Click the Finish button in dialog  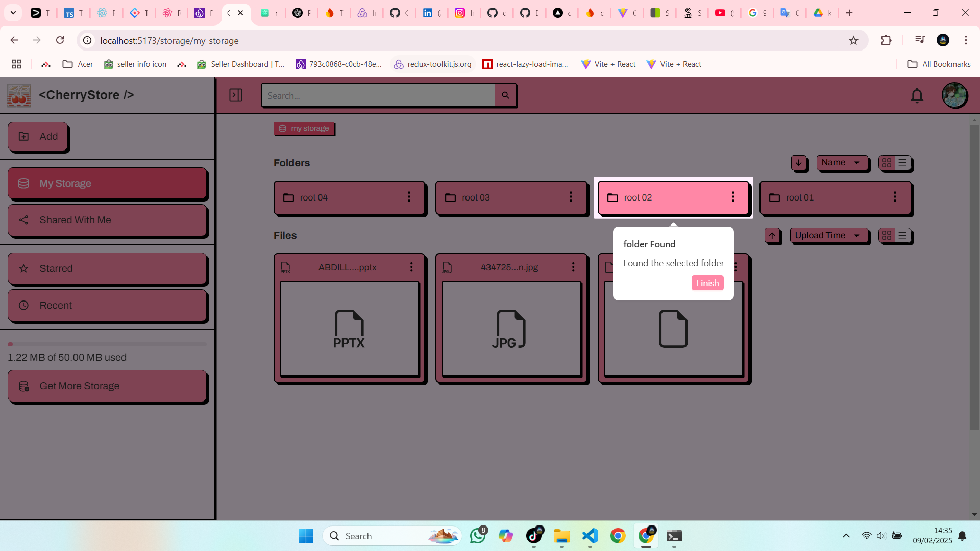coord(707,283)
